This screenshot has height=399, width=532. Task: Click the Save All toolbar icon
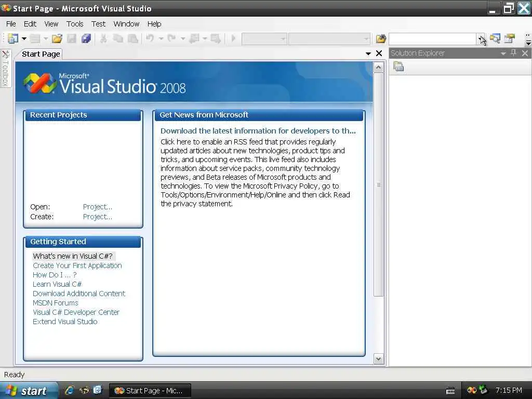[x=86, y=38]
